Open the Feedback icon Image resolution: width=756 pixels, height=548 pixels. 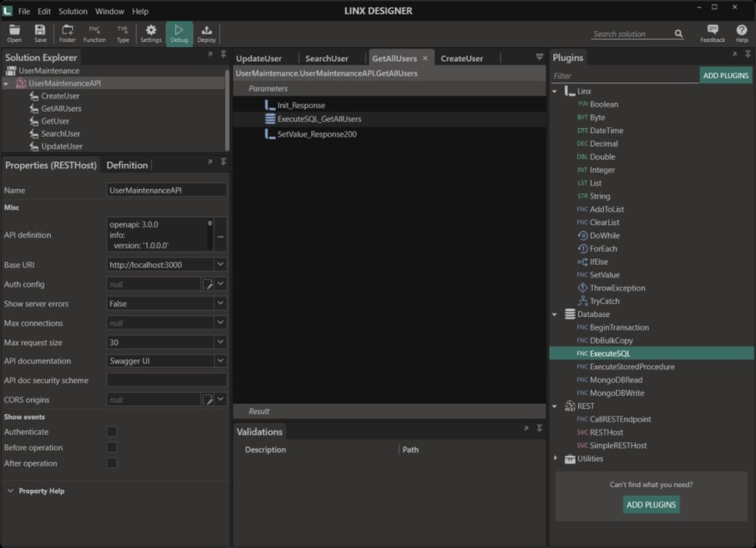(x=712, y=33)
